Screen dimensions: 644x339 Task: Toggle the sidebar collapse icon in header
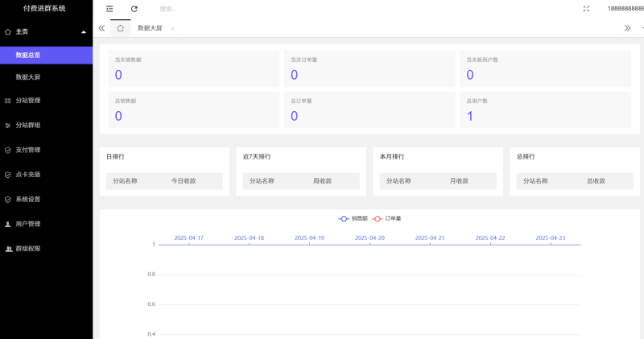(109, 9)
